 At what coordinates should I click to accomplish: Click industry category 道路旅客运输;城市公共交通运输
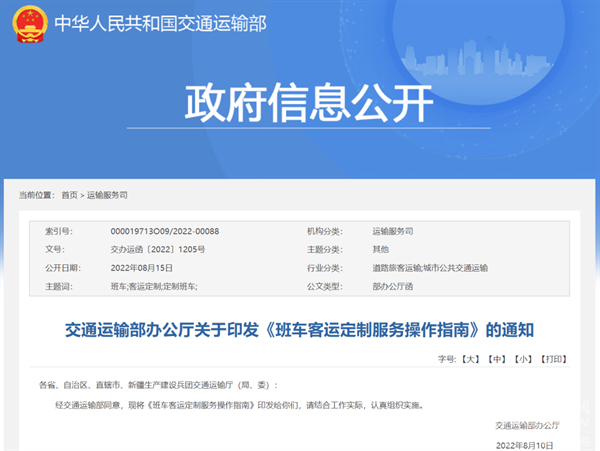coord(429,268)
